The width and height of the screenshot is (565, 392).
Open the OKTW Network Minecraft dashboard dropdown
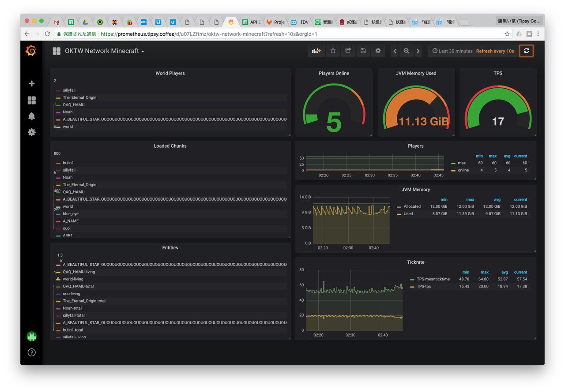(x=105, y=51)
